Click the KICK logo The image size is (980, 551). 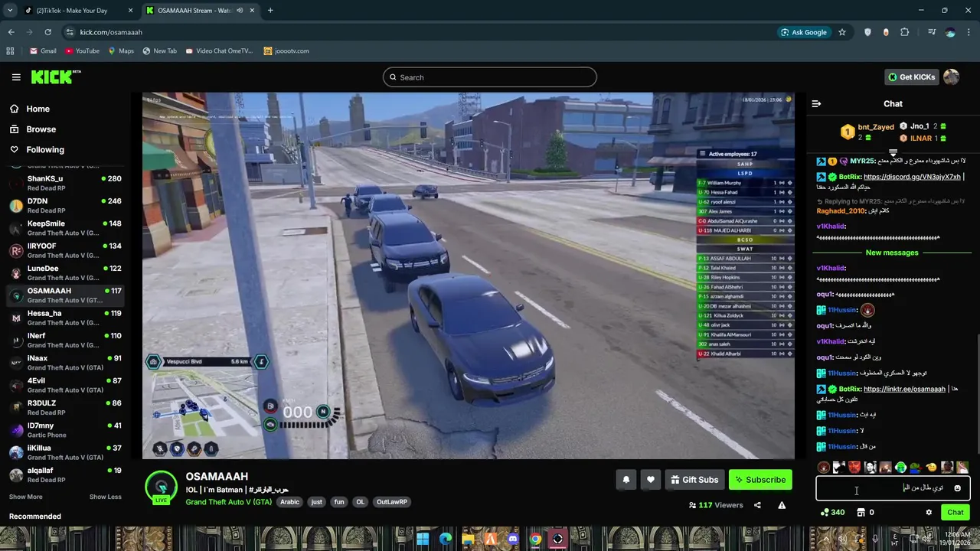(x=55, y=77)
